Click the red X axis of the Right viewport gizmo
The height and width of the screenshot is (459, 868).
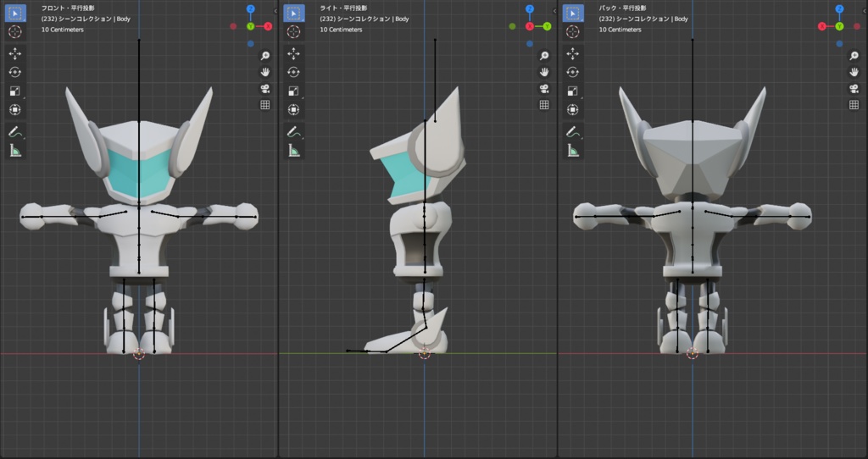tap(530, 26)
